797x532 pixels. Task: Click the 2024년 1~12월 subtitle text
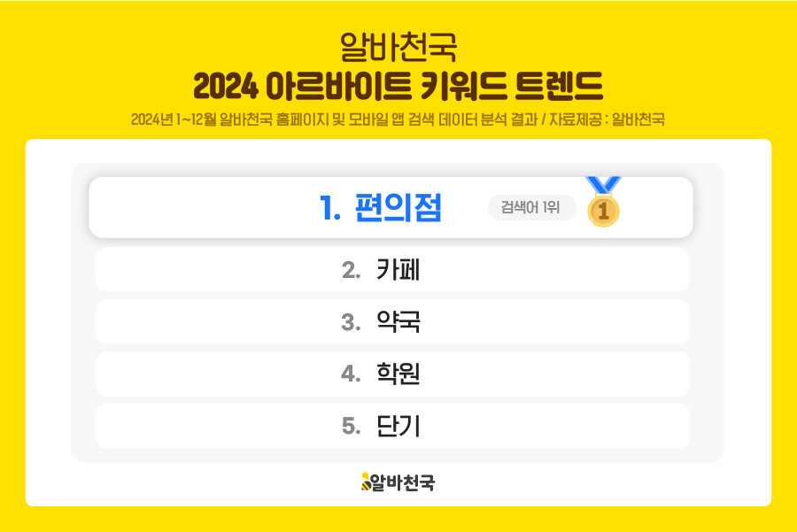tap(173, 120)
